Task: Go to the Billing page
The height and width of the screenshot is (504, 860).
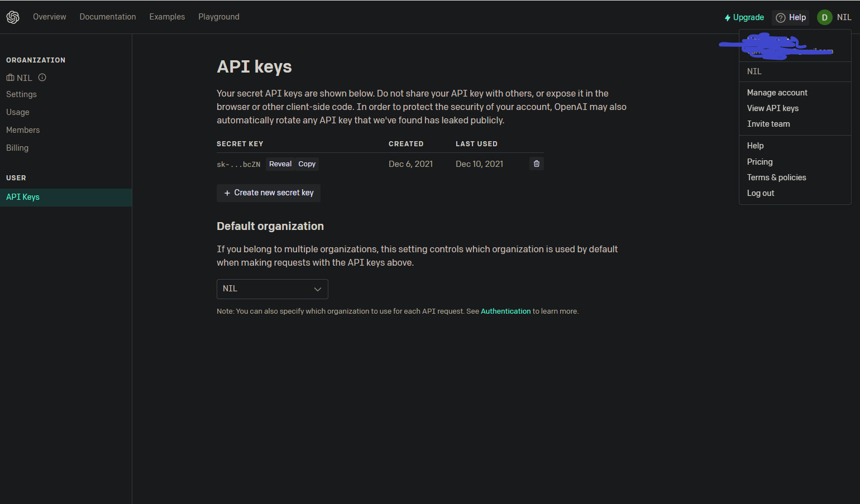Action: pos(17,148)
